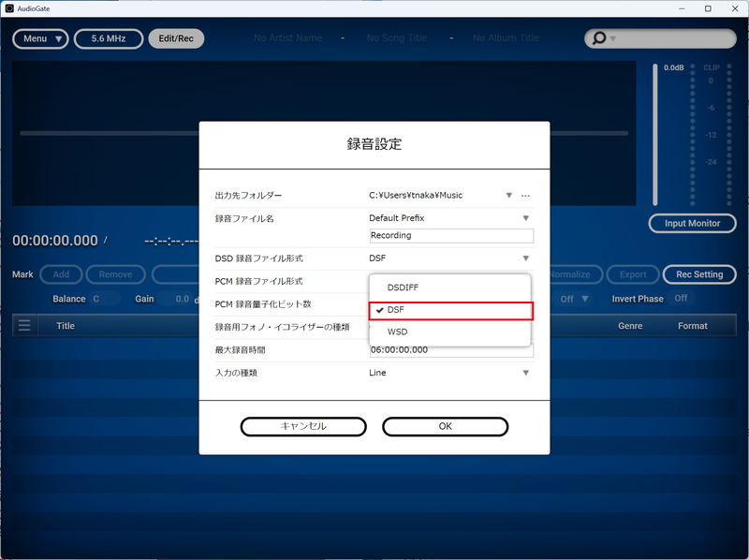Click the Recording file name field
The image size is (749, 560).
[x=451, y=235]
